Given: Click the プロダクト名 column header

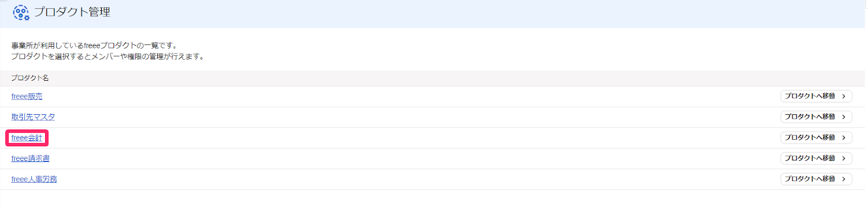Looking at the screenshot, I should click(x=30, y=78).
